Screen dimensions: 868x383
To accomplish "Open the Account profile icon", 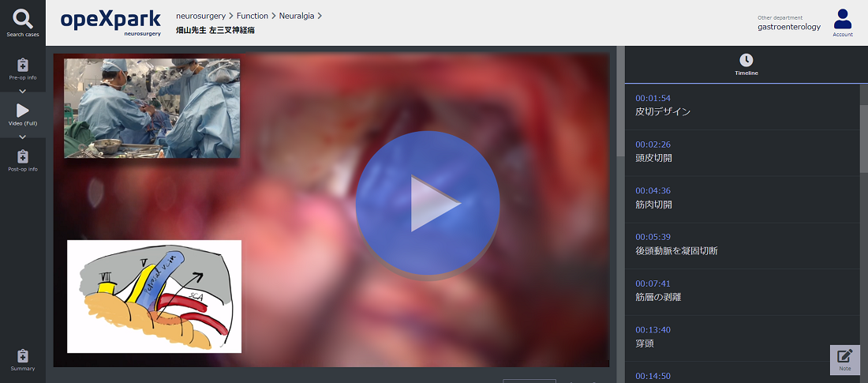I will coord(843,19).
